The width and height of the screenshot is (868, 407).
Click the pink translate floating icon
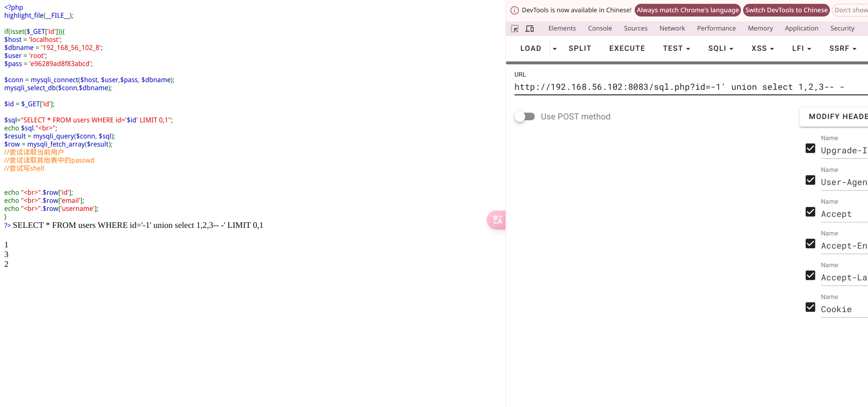tap(497, 220)
